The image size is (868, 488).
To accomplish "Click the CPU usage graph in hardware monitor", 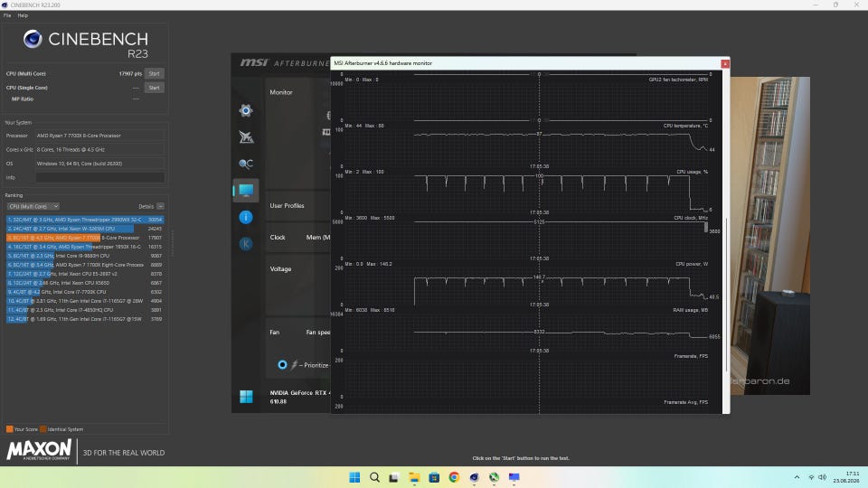I will [526, 191].
